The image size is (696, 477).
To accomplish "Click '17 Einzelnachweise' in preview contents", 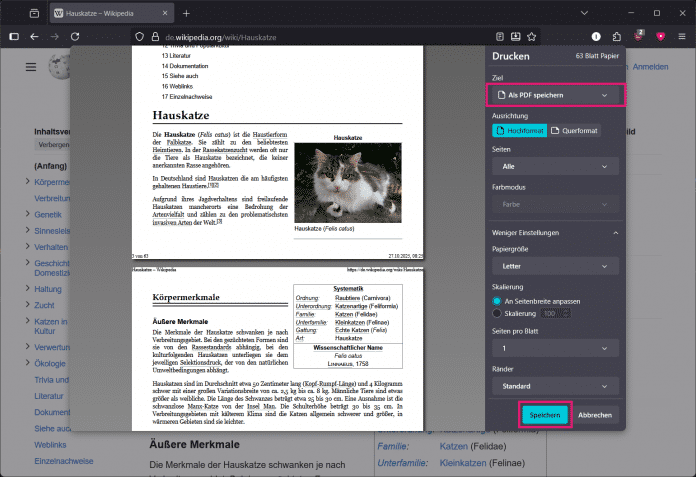I will click(187, 96).
